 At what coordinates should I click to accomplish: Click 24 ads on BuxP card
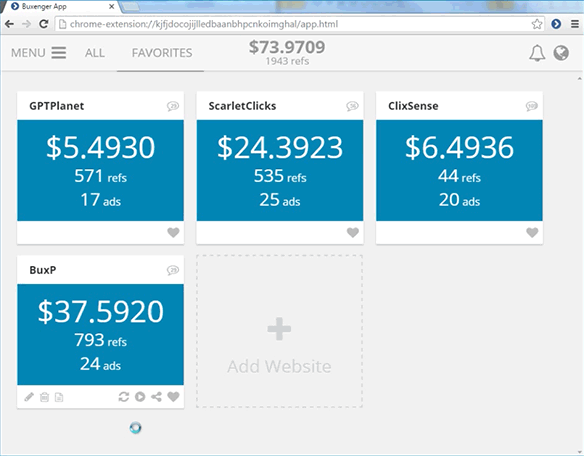(101, 364)
